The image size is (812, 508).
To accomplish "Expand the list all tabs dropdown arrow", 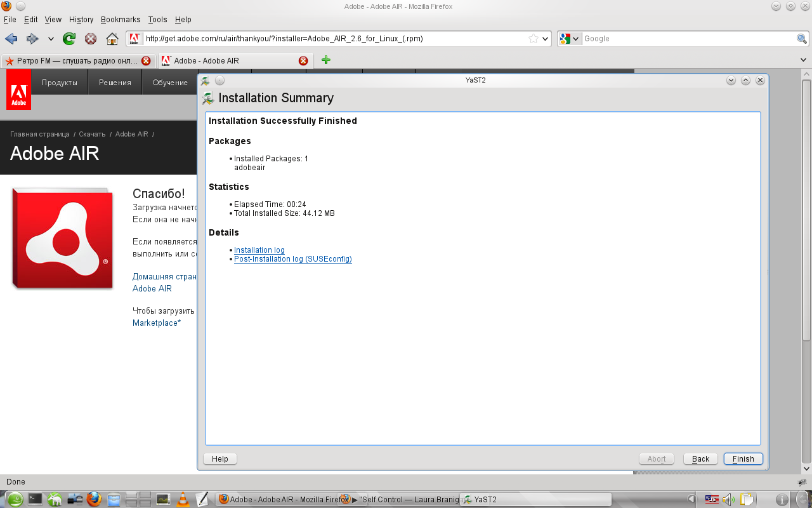I will [x=804, y=60].
